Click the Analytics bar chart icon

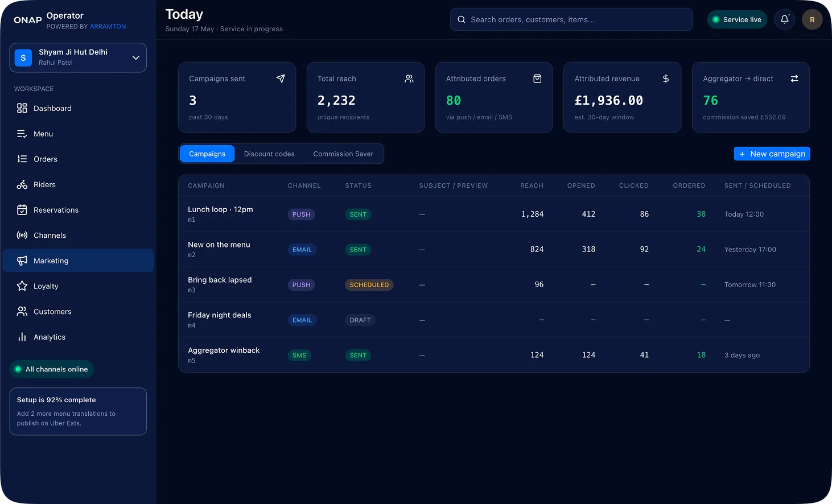click(22, 337)
